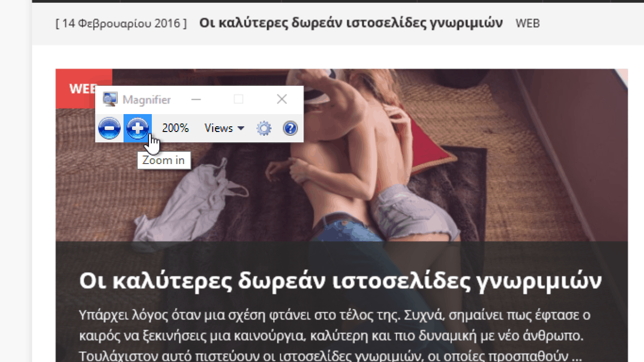Click the greyed-out maximize button on Magnifier

239,99
